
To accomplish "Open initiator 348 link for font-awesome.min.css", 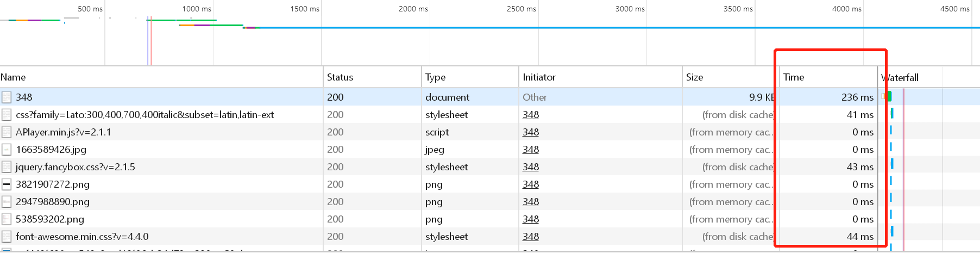I will click(x=531, y=236).
